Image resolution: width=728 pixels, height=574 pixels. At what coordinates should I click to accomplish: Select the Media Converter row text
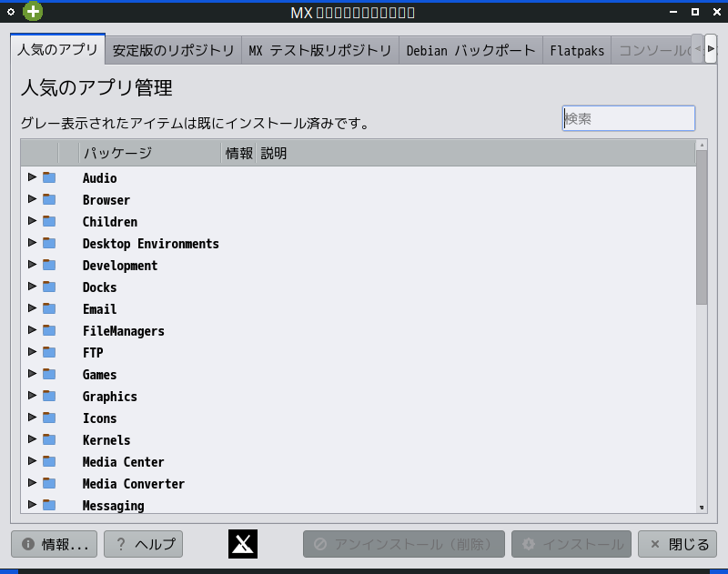click(134, 484)
